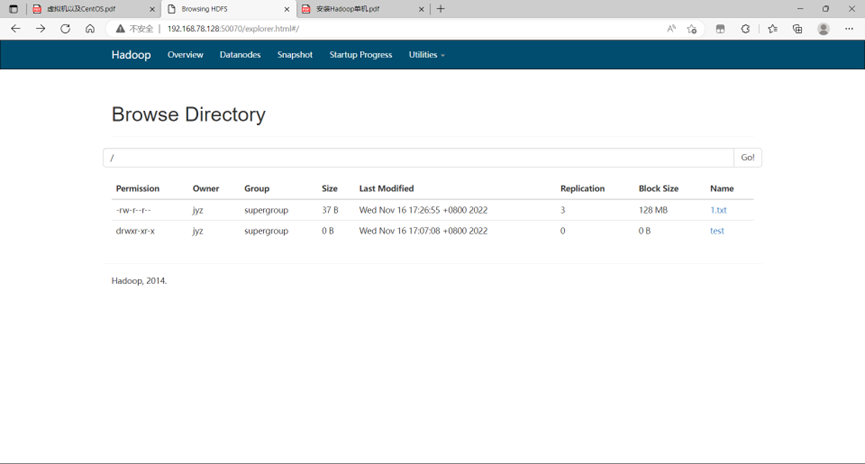Click the browser address bar URL

233,29
